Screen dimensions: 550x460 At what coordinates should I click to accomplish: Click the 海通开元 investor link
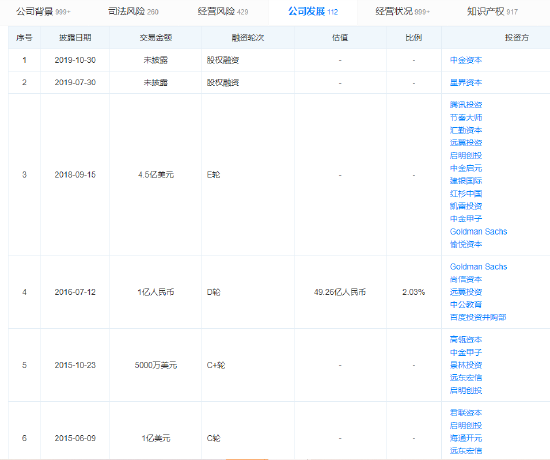pos(466,438)
